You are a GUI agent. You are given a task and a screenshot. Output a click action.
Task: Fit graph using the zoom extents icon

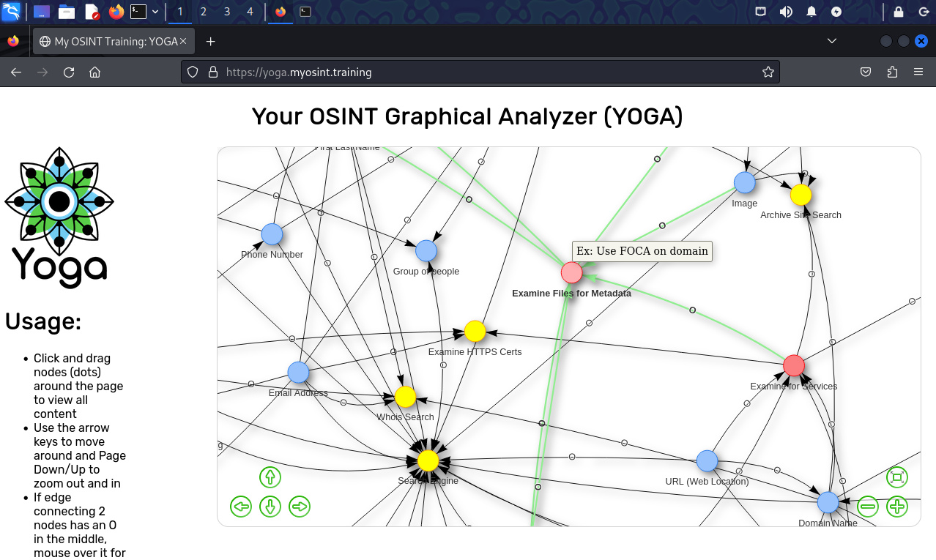click(x=897, y=477)
